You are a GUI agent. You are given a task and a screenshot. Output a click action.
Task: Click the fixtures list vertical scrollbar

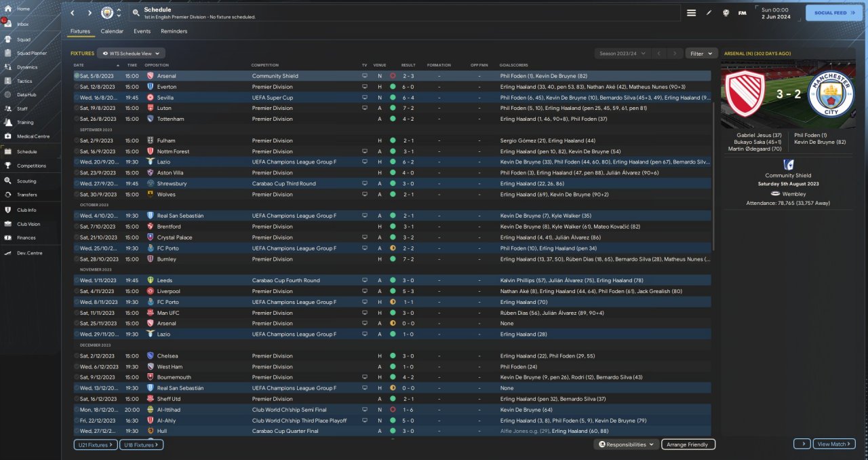coord(714,170)
